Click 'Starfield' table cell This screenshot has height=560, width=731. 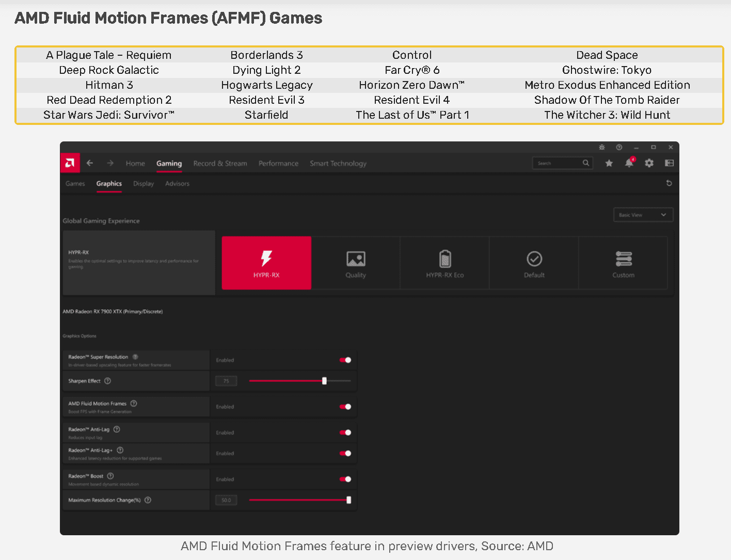(266, 115)
